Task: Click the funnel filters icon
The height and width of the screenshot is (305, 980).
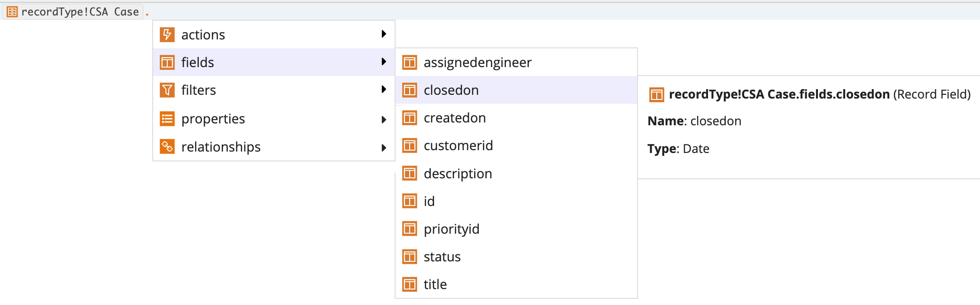Action: tap(167, 90)
